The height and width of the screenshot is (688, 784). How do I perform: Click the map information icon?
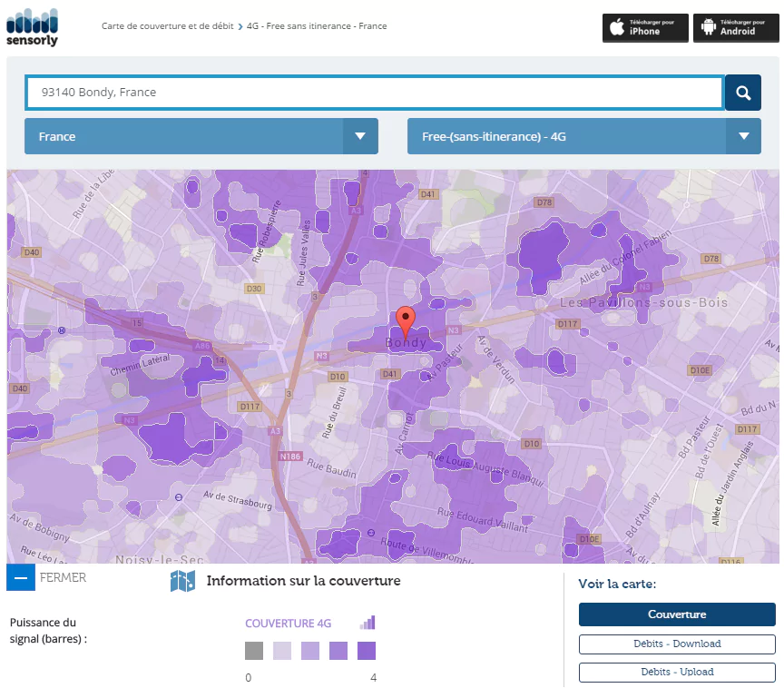[183, 581]
